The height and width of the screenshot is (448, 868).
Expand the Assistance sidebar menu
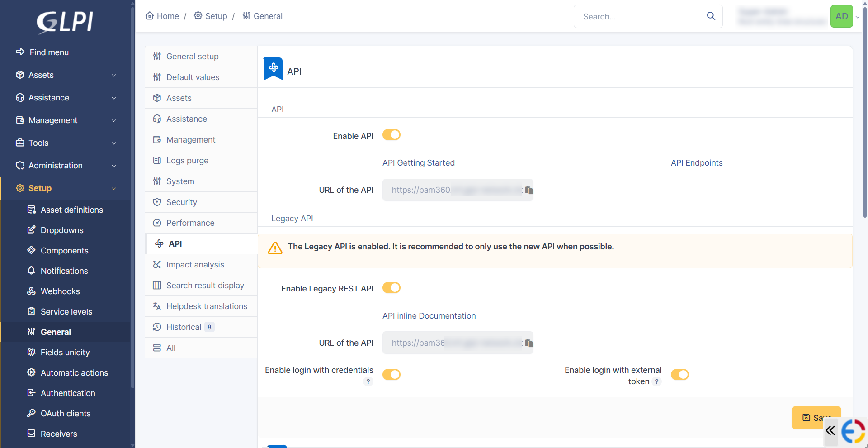pos(66,98)
